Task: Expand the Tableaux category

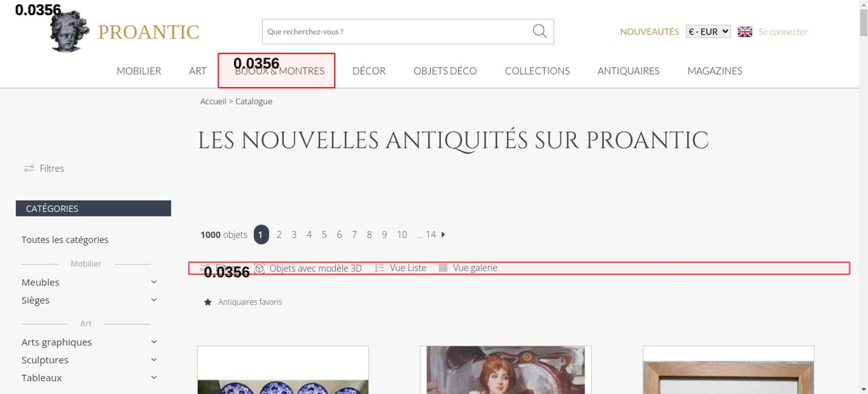Action: point(154,378)
